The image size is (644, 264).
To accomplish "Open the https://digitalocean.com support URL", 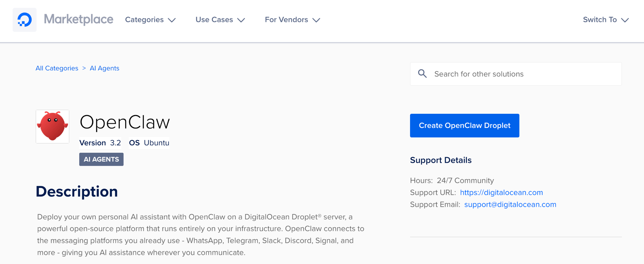I will (501, 192).
